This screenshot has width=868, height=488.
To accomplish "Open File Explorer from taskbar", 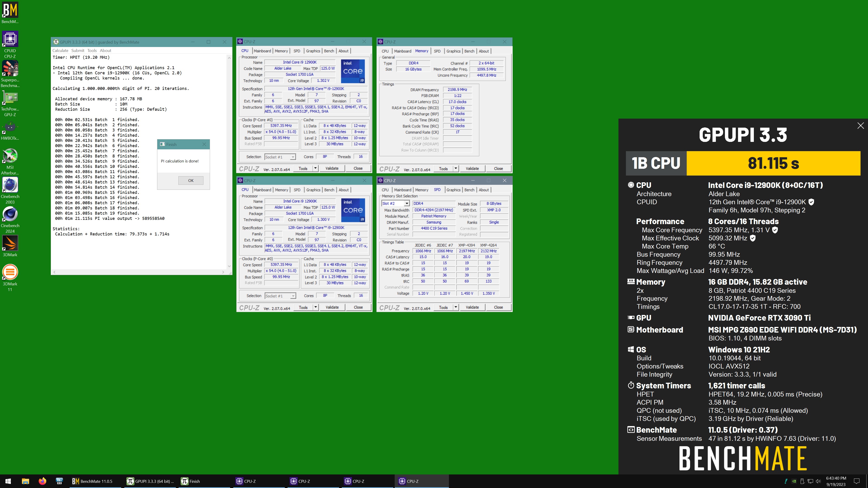I will click(x=25, y=481).
